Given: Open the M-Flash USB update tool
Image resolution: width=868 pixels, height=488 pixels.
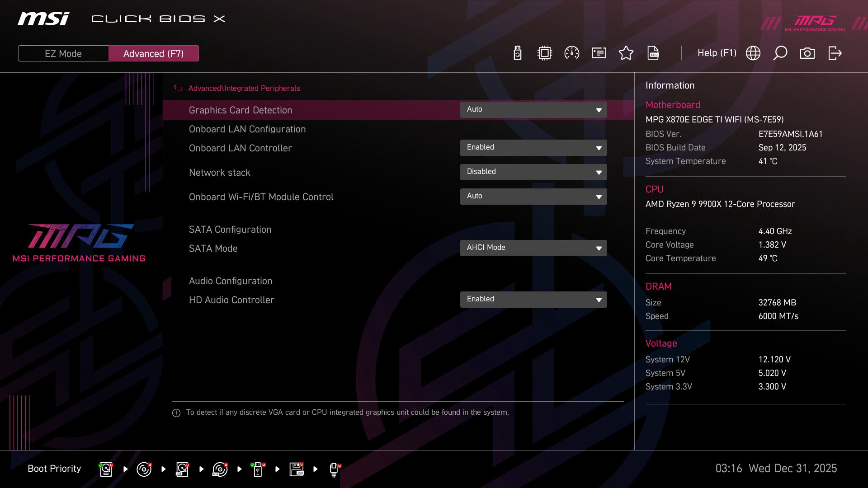Looking at the screenshot, I should pyautogui.click(x=517, y=53).
